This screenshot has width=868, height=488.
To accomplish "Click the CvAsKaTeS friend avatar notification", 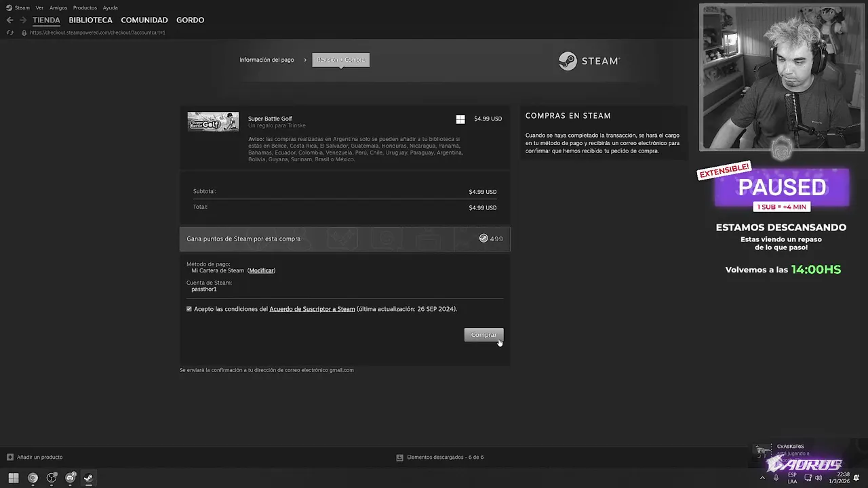I will (763, 452).
